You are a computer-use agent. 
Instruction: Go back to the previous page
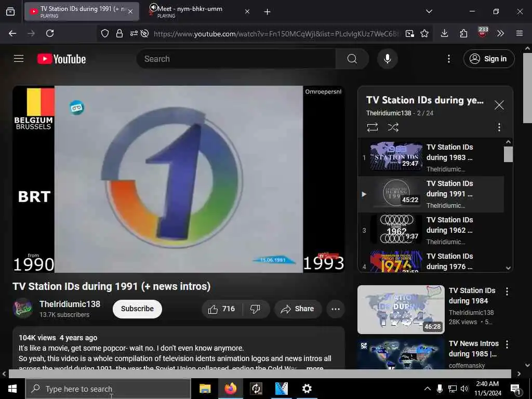point(12,33)
